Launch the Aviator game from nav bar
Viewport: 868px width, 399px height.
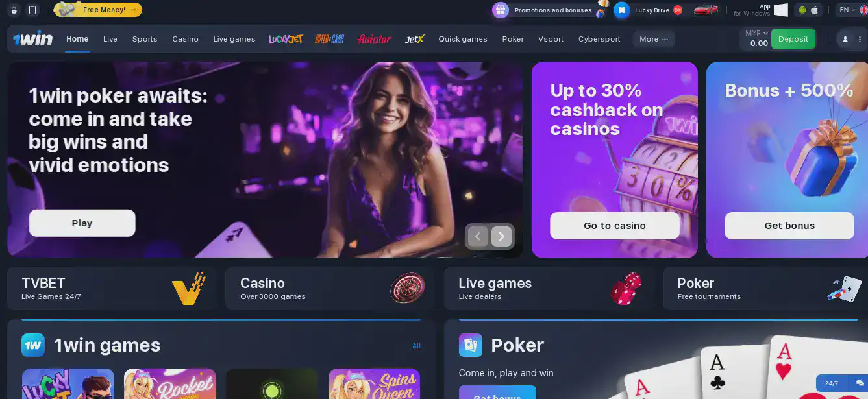[374, 39]
